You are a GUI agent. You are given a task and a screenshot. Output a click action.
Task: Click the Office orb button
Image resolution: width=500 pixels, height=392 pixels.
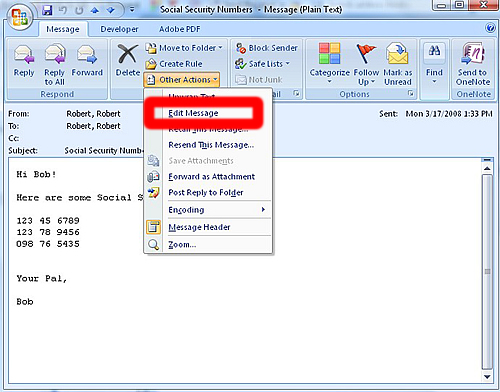pos(20,17)
